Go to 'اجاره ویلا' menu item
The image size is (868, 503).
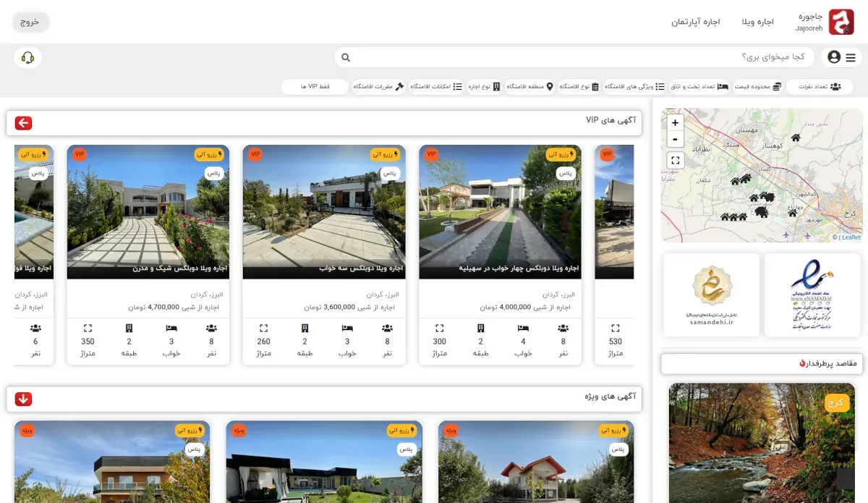point(757,22)
